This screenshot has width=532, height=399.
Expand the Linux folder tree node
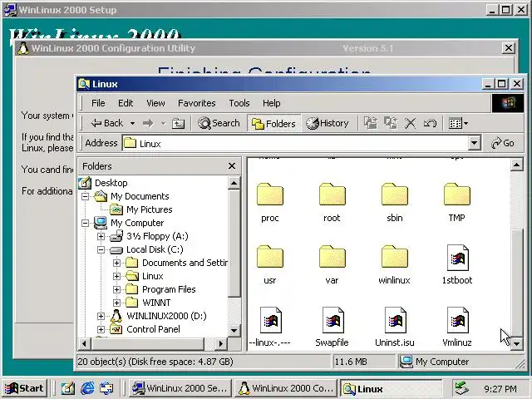116,276
